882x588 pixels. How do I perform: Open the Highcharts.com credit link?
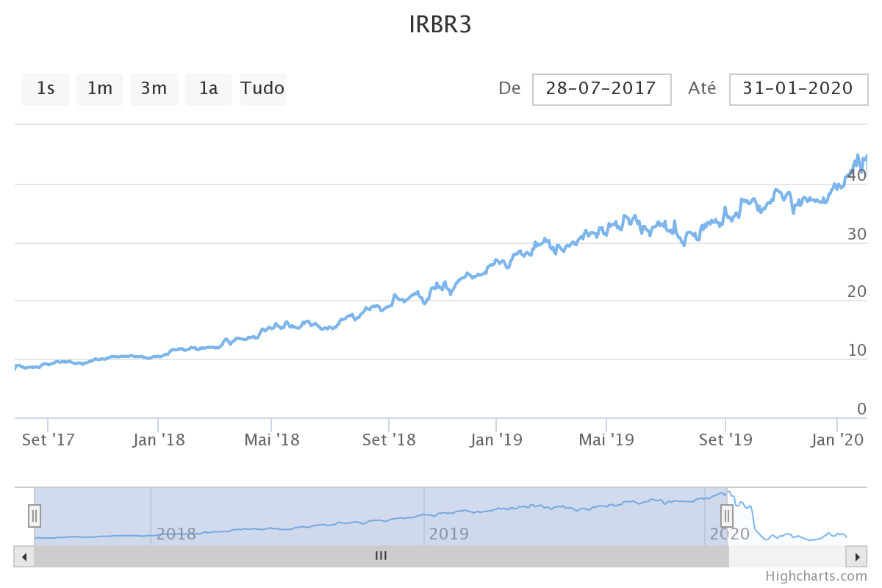coord(816,576)
